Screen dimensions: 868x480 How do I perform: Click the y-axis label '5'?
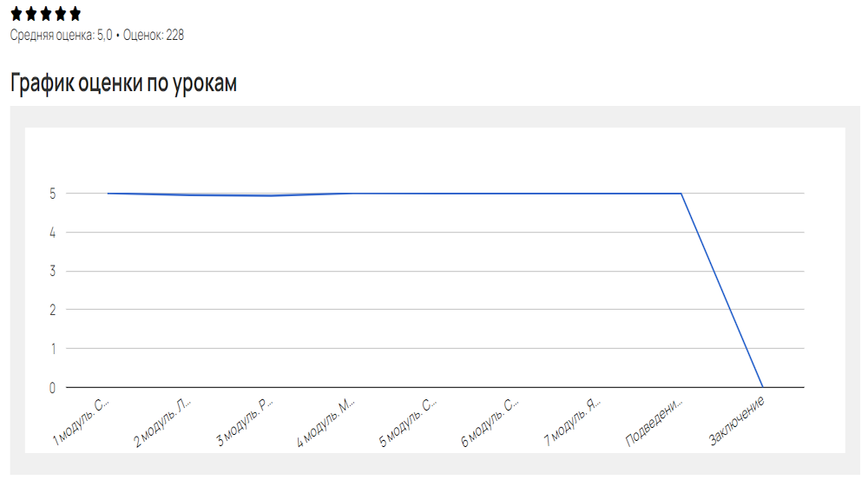(53, 194)
